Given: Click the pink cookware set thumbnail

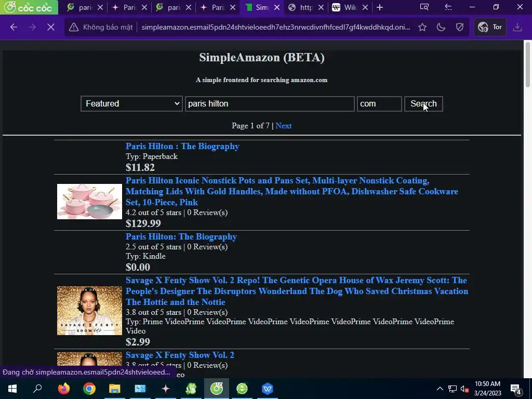Looking at the screenshot, I should click(x=89, y=202).
